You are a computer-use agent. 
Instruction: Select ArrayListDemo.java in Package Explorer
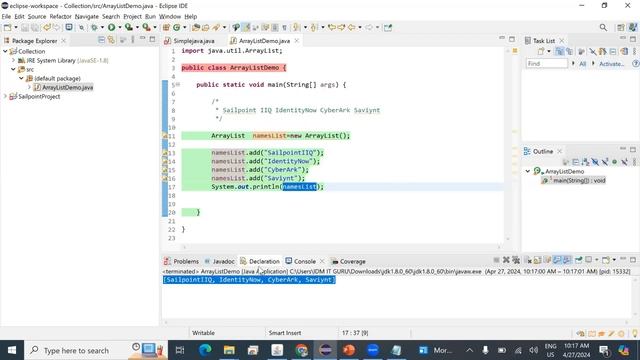pyautogui.click(x=67, y=87)
